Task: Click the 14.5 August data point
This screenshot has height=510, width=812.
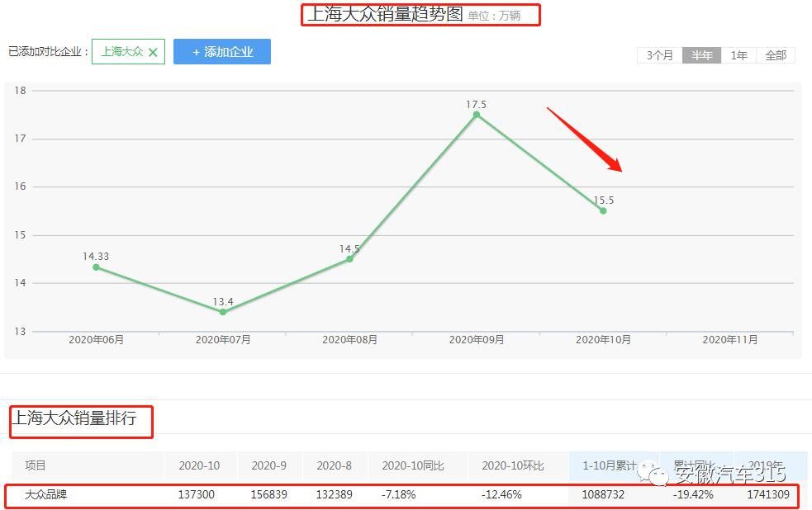Action: [x=349, y=260]
